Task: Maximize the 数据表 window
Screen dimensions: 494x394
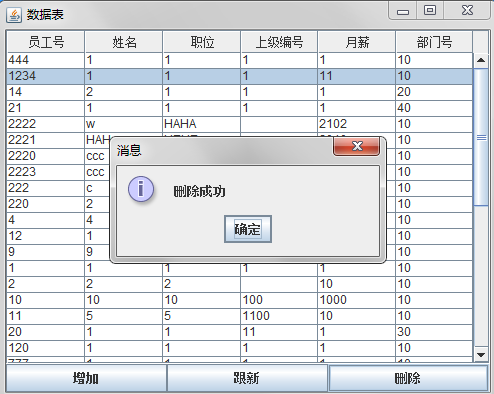Action: point(430,11)
